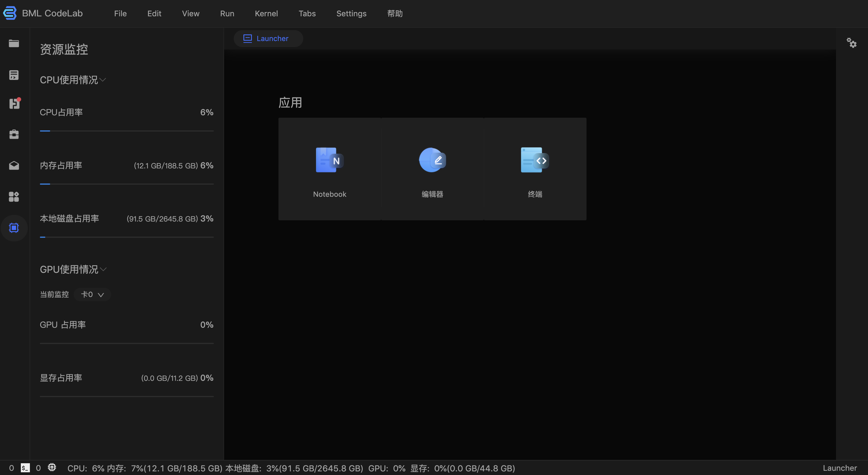Click the BML CodeLab logo

[10, 13]
